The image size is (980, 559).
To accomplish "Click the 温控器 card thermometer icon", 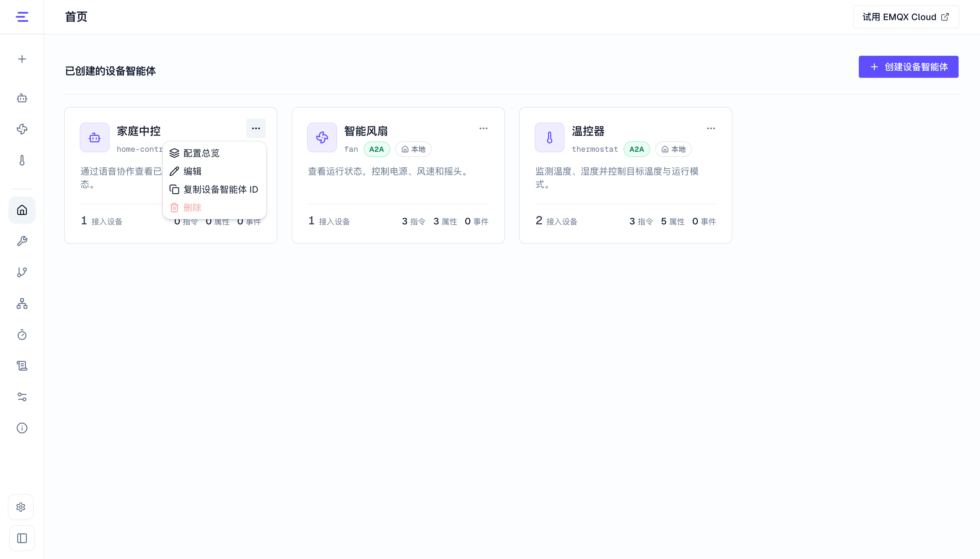I will click(550, 137).
